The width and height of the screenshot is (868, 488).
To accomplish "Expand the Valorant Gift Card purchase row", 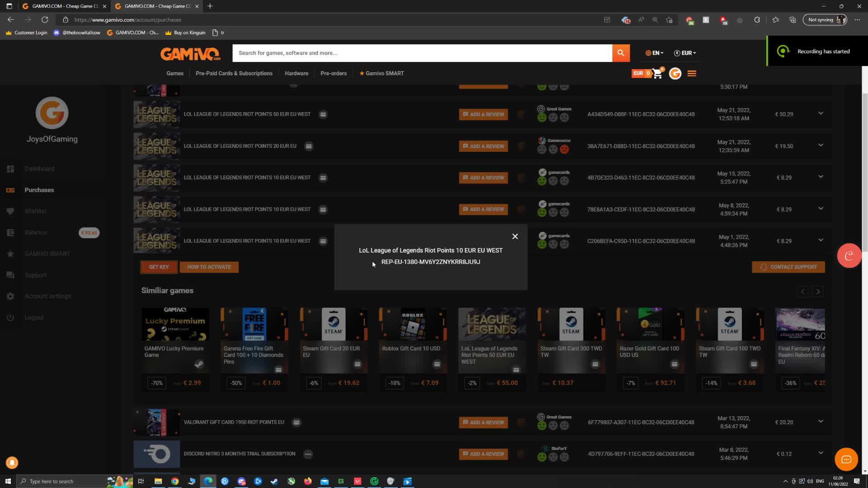I will (x=821, y=422).
